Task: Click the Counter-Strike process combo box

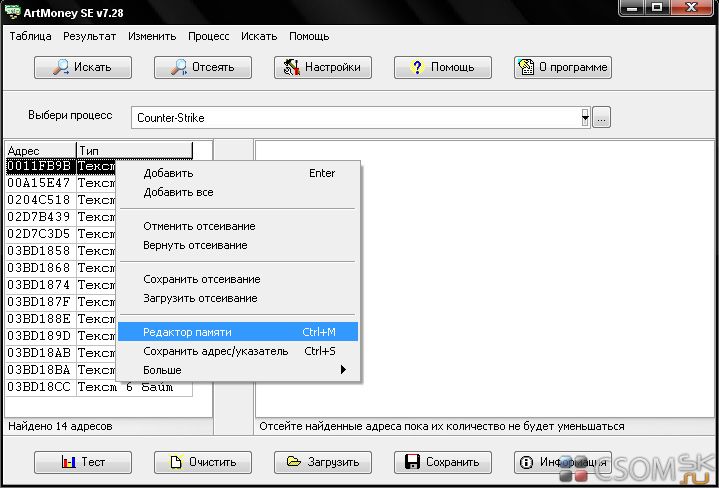Action: click(360, 118)
